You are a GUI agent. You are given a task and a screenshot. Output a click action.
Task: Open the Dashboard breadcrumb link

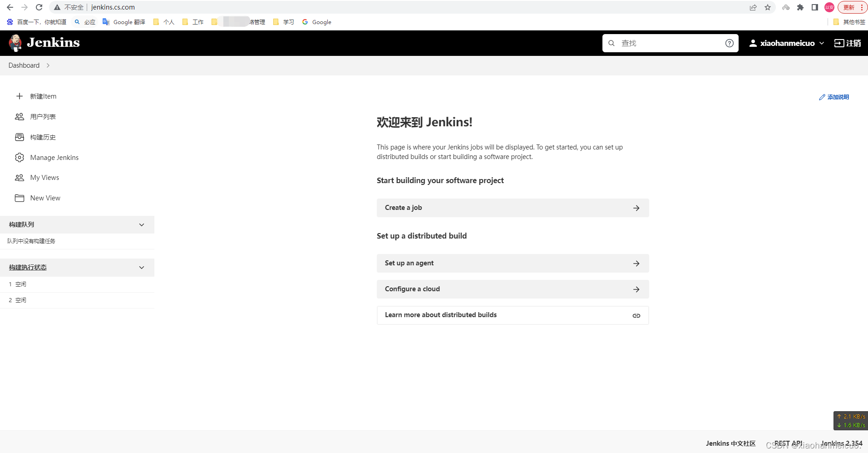click(24, 65)
